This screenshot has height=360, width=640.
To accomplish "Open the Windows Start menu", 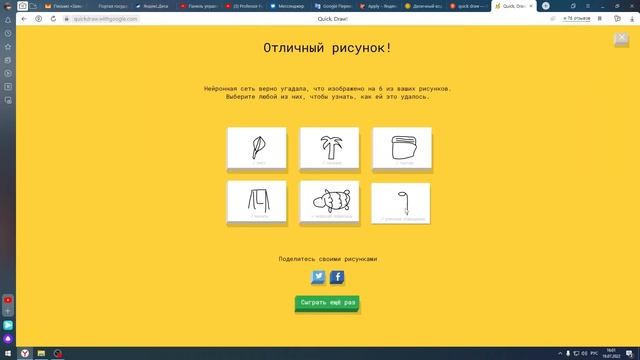I will pyautogui.click(x=8, y=353).
